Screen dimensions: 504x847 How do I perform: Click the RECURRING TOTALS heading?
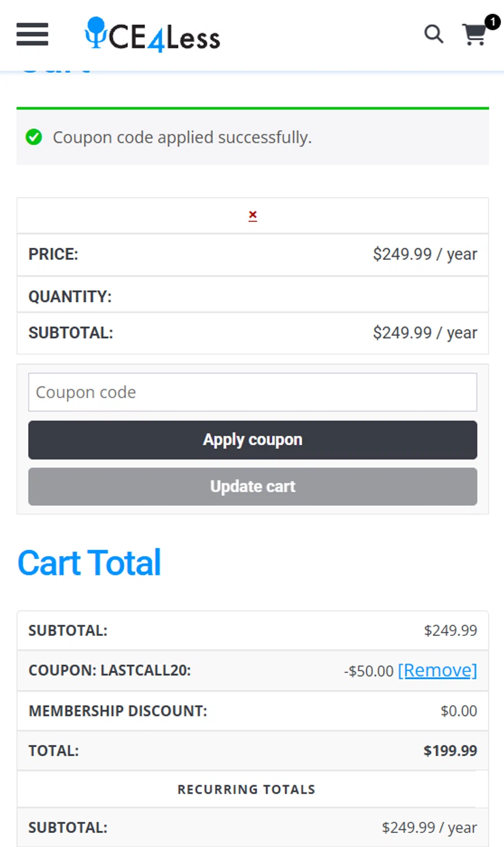tap(246, 789)
